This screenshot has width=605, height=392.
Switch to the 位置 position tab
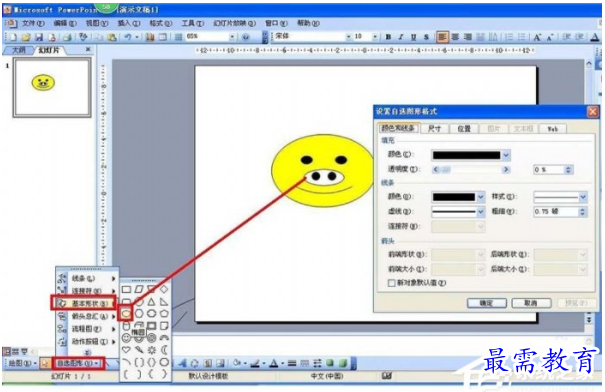(x=464, y=128)
